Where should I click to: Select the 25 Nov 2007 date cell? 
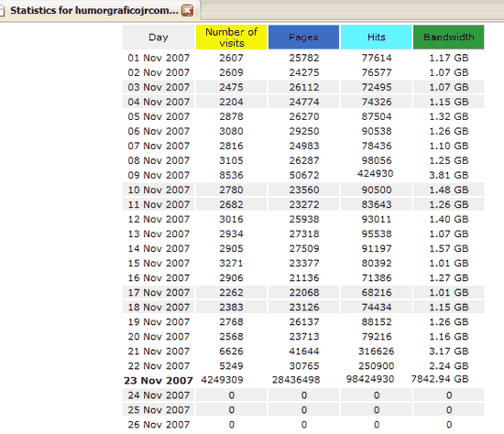159,410
